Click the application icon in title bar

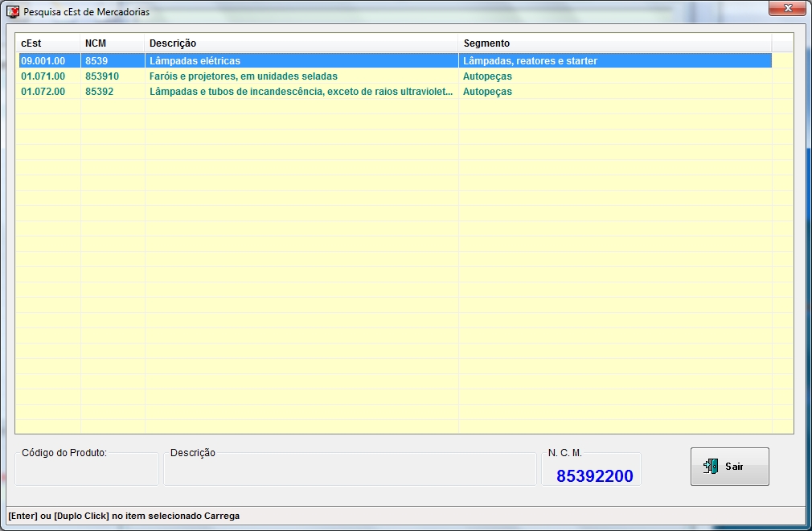[x=13, y=12]
